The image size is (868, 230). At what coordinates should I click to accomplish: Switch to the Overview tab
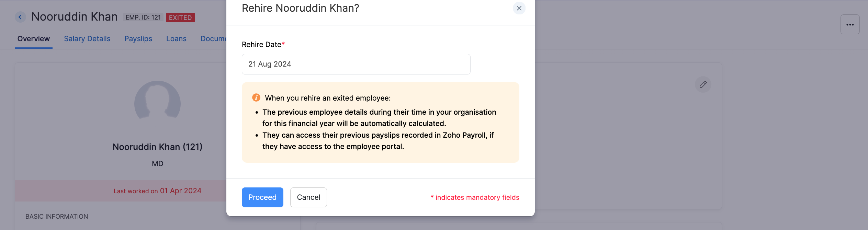click(x=33, y=38)
